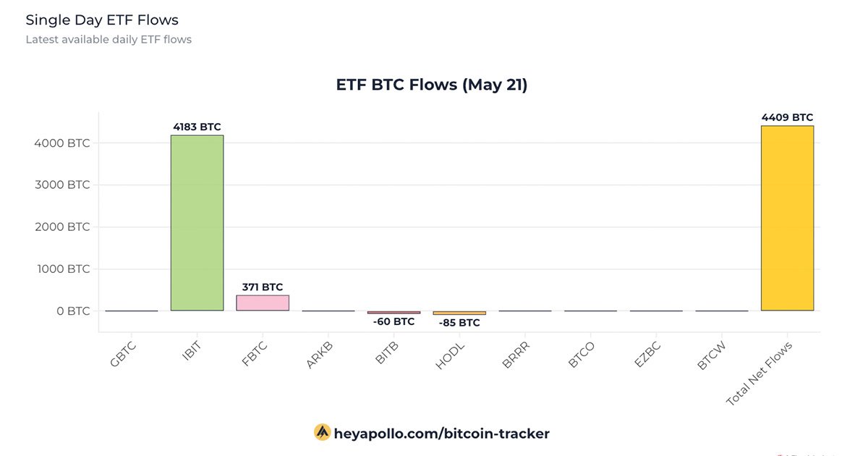Image resolution: width=868 pixels, height=456 pixels.
Task: Select the 371 BTC data label
Action: 263,287
